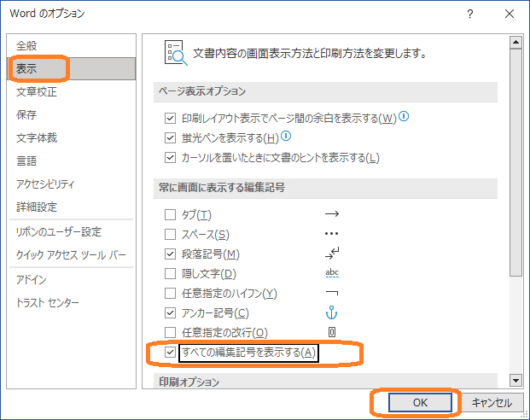Disable the 段落記号(M) checkbox

[x=170, y=254]
